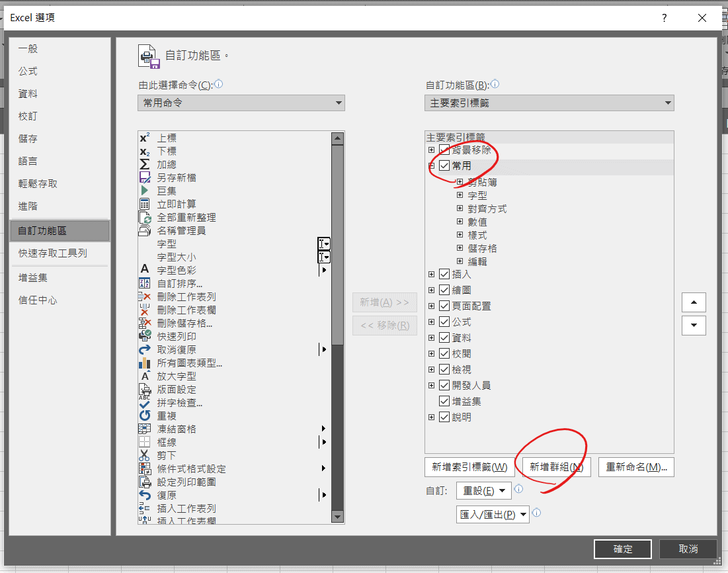
Task: Click the 加總 sigma sum icon
Action: point(144,165)
